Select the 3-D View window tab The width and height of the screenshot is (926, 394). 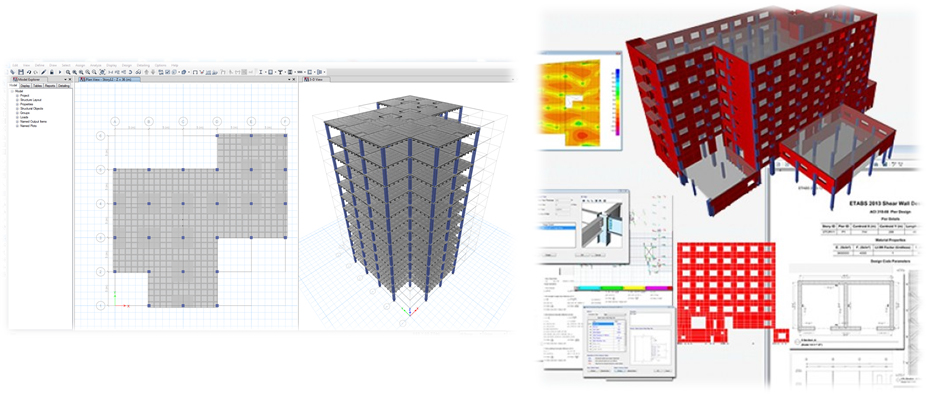click(315, 79)
